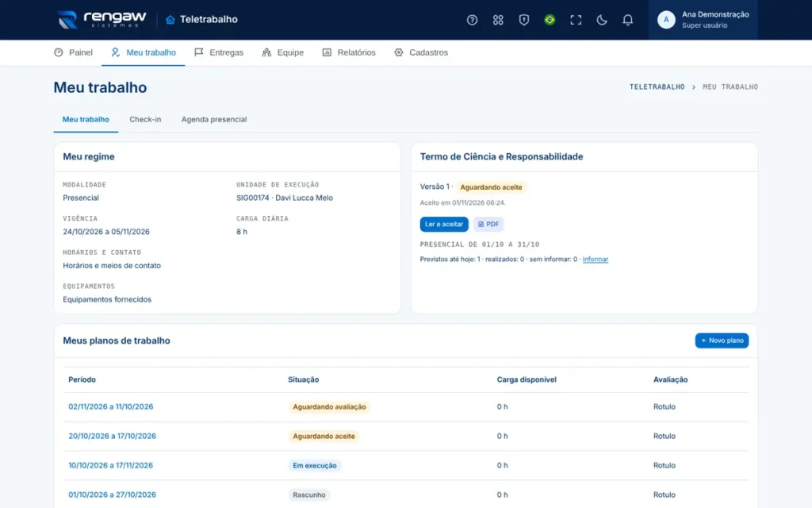Click Equipamentos fornecidos text
812x508 pixels.
tap(107, 299)
